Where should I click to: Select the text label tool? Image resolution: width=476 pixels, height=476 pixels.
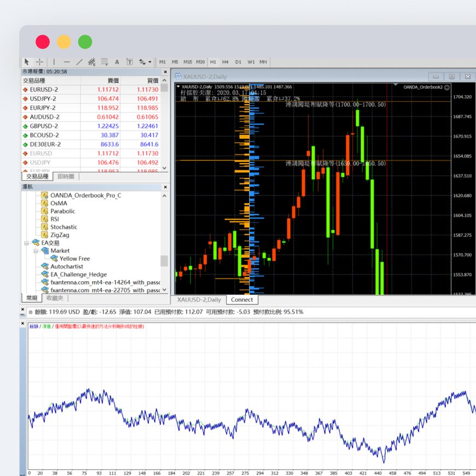click(130, 62)
